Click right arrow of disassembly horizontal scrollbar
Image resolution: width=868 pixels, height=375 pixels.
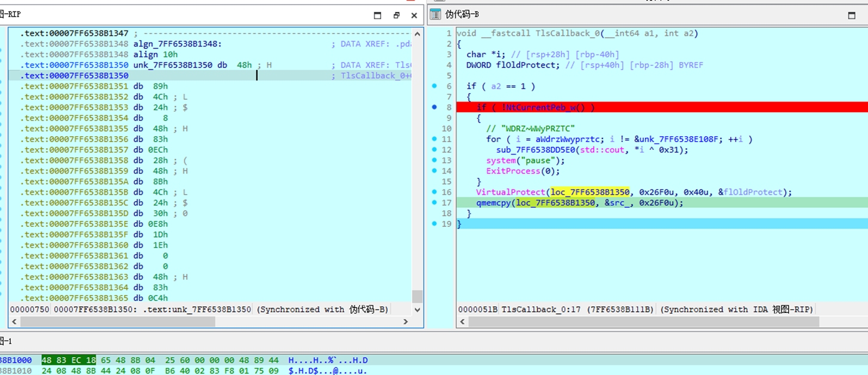point(406,322)
